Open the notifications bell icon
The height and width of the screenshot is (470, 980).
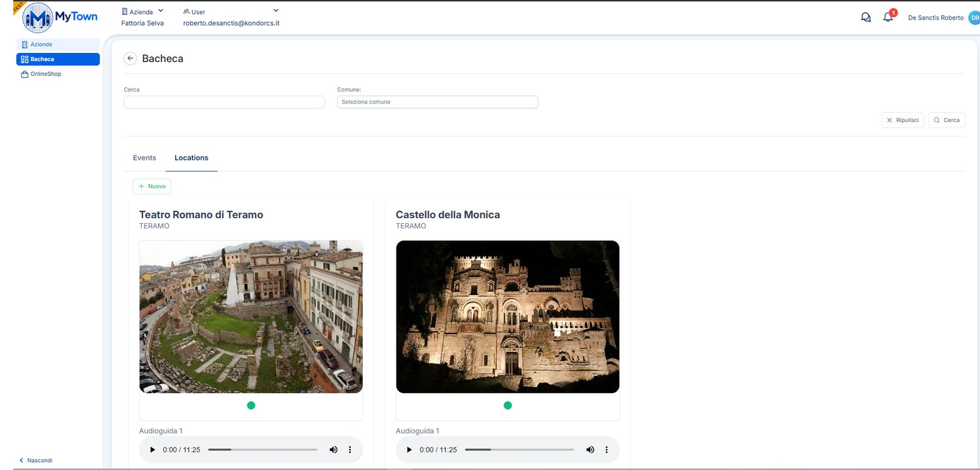(888, 18)
